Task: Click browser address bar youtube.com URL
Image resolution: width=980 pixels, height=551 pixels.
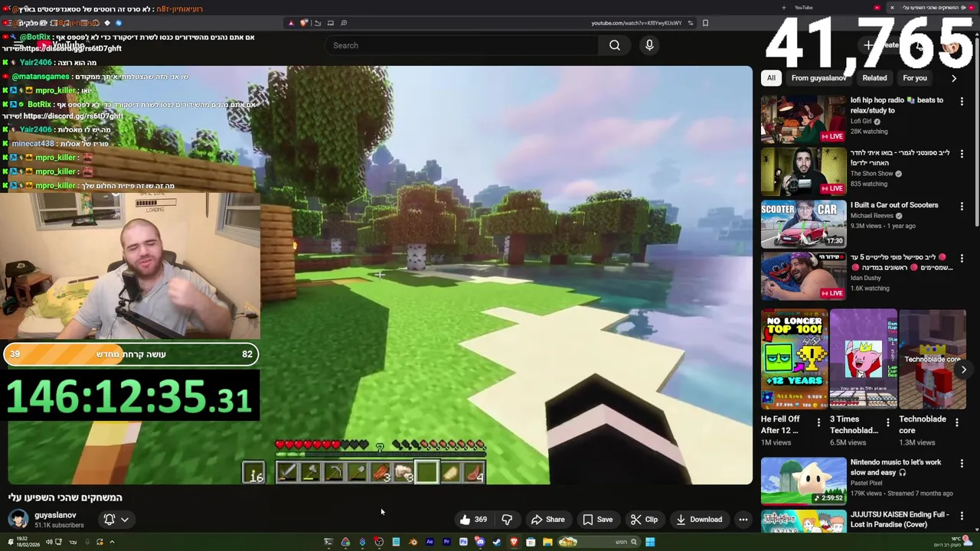Action: tap(636, 23)
